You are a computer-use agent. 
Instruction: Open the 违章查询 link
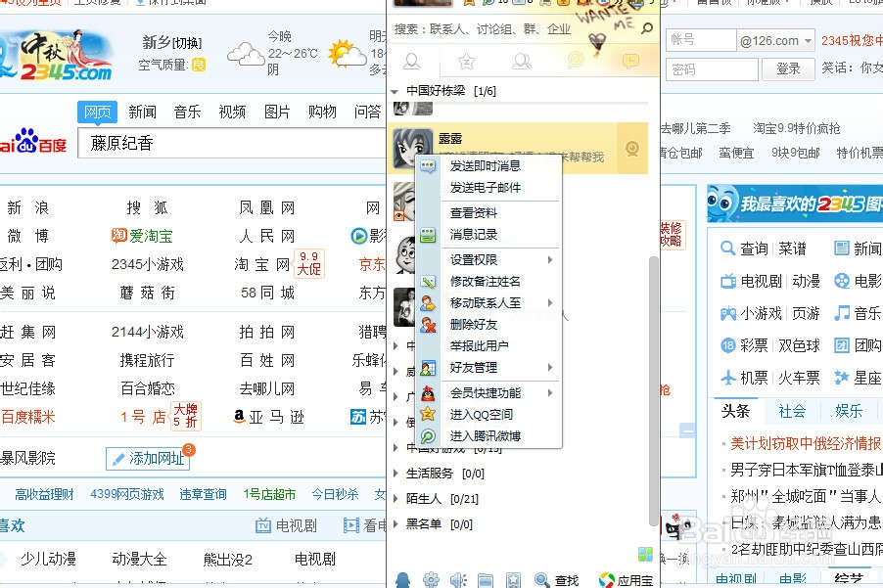203,494
